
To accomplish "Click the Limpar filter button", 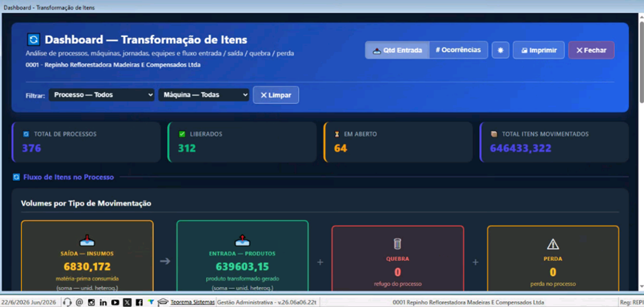I will pos(275,95).
